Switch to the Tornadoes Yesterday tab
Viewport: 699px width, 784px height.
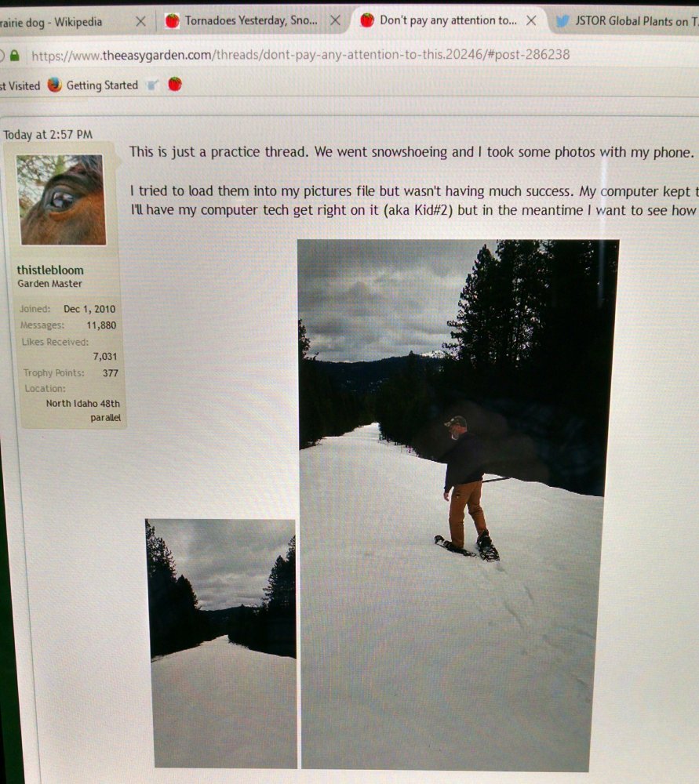[250, 20]
